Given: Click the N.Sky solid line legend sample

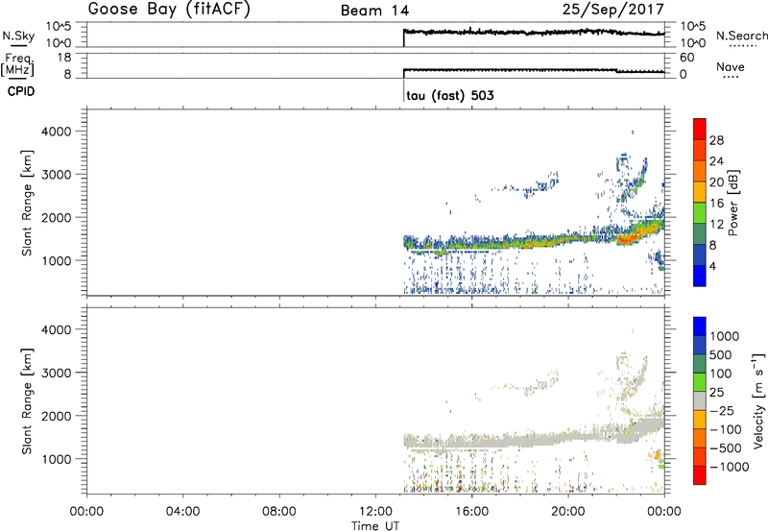Looking at the screenshot, I should point(18,45).
